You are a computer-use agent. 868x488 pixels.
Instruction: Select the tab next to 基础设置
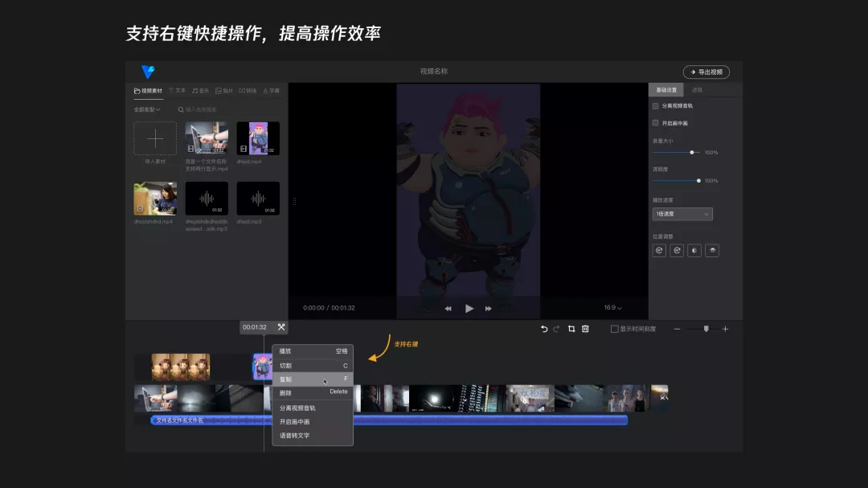697,90
